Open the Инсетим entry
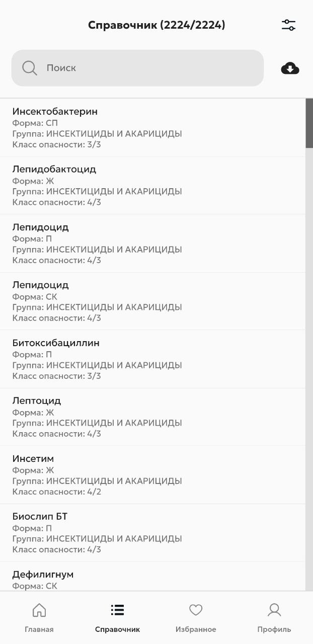 pos(151,474)
